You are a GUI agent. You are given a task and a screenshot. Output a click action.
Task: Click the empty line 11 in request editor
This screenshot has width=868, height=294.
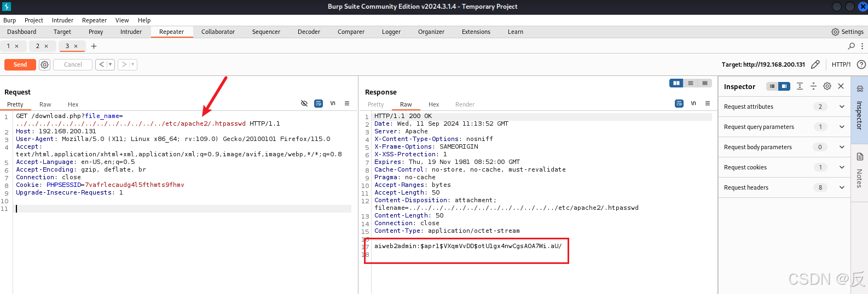[x=183, y=209]
